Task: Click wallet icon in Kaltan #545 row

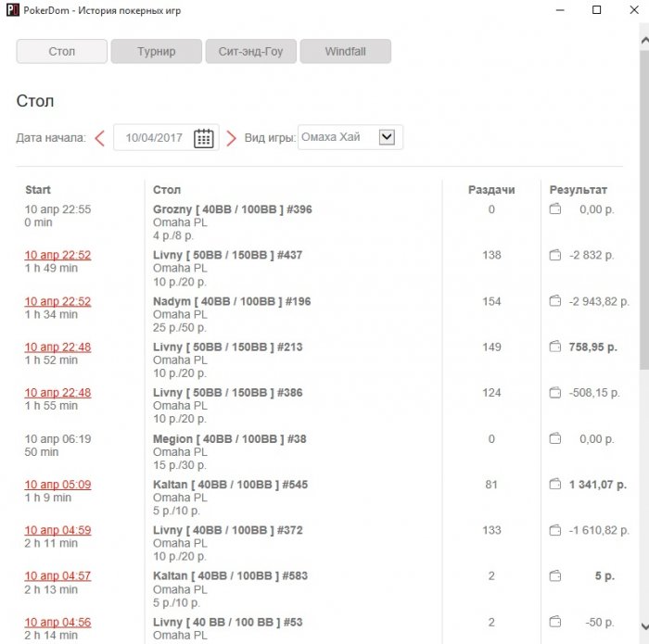Action: (555, 484)
